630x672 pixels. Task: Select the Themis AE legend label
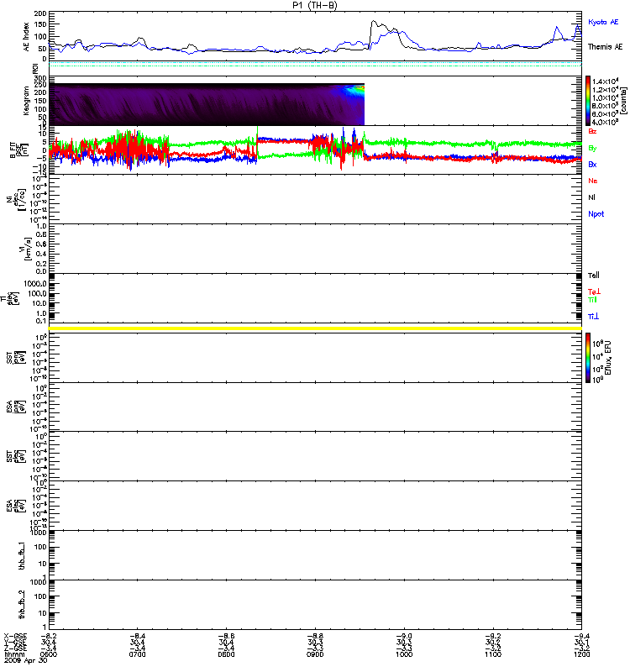click(x=605, y=47)
